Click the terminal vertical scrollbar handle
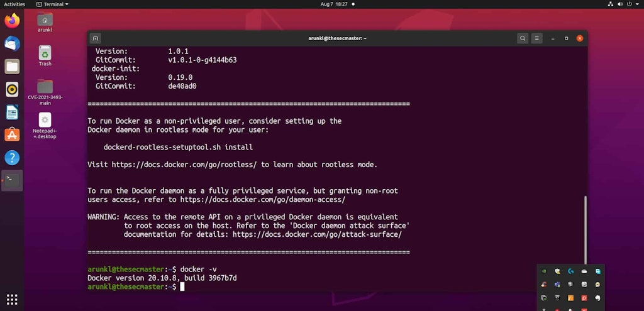Image resolution: width=644 pixels, height=311 pixels. 586,230
